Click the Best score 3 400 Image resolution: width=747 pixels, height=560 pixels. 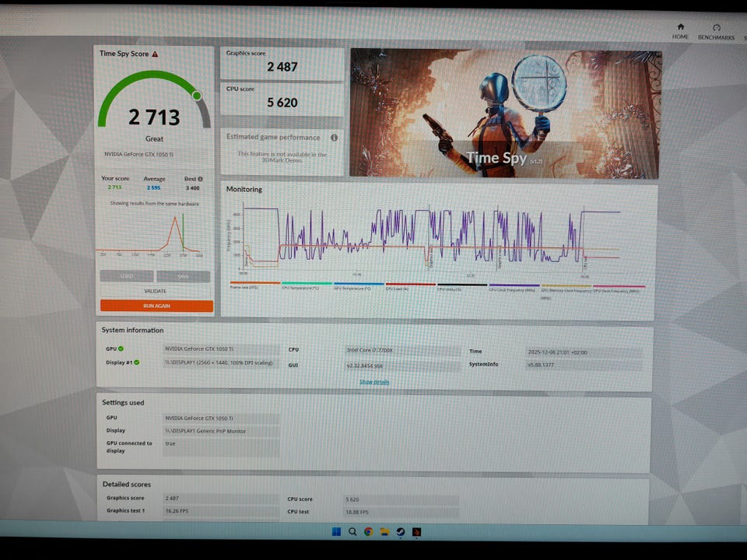click(x=192, y=188)
